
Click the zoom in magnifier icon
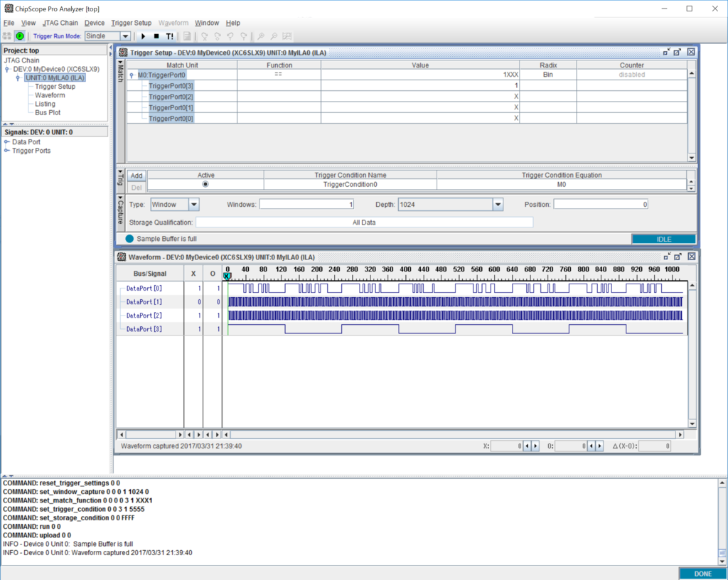point(261,36)
